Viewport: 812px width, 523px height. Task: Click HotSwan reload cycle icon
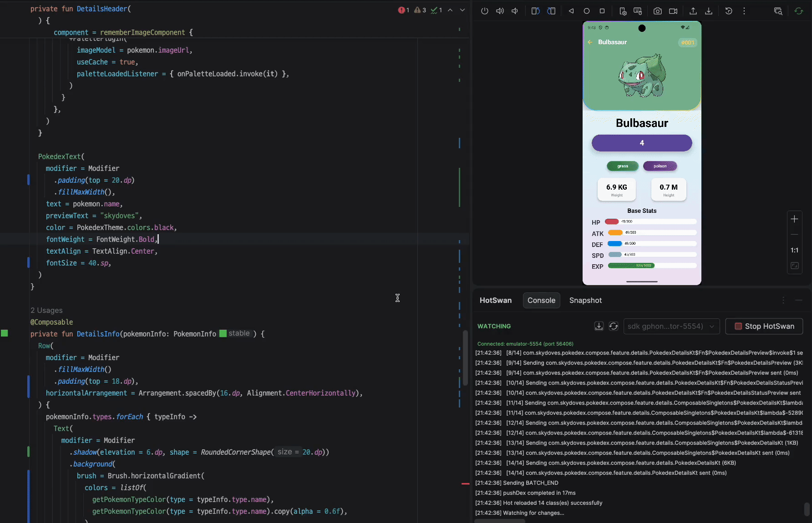(x=614, y=326)
